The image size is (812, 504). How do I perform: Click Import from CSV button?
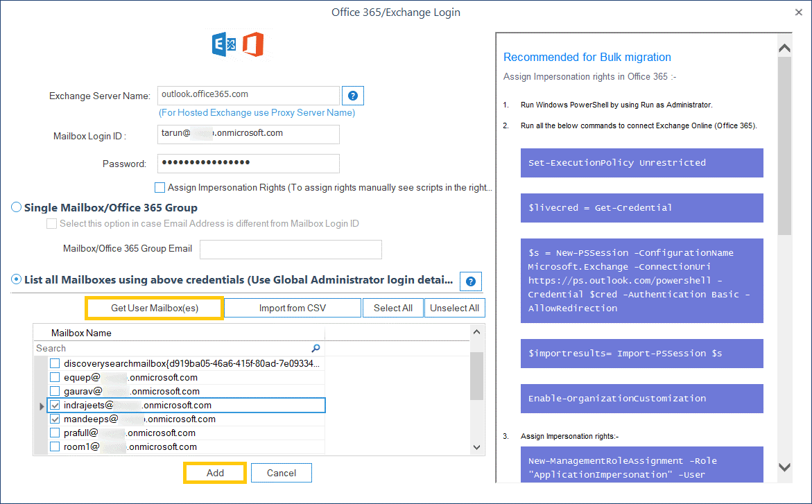pyautogui.click(x=293, y=309)
